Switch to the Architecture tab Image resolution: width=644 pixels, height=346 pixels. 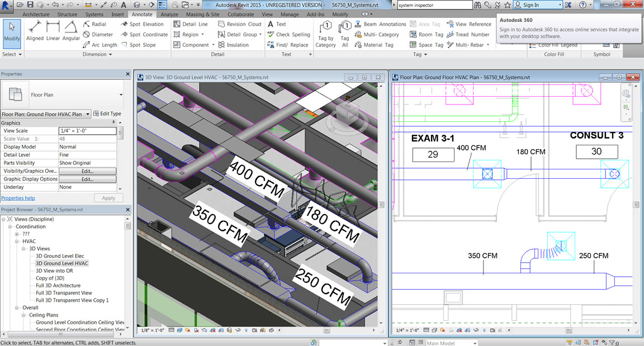36,15
